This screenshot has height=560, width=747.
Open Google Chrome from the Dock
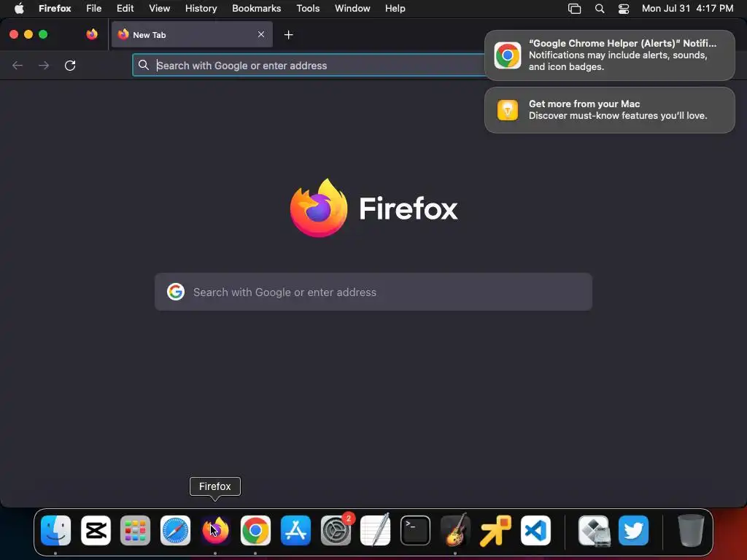(x=255, y=530)
